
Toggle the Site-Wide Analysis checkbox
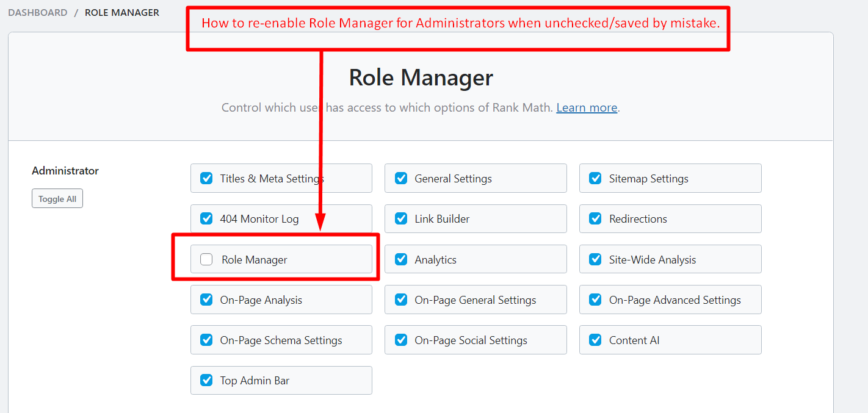(x=595, y=259)
